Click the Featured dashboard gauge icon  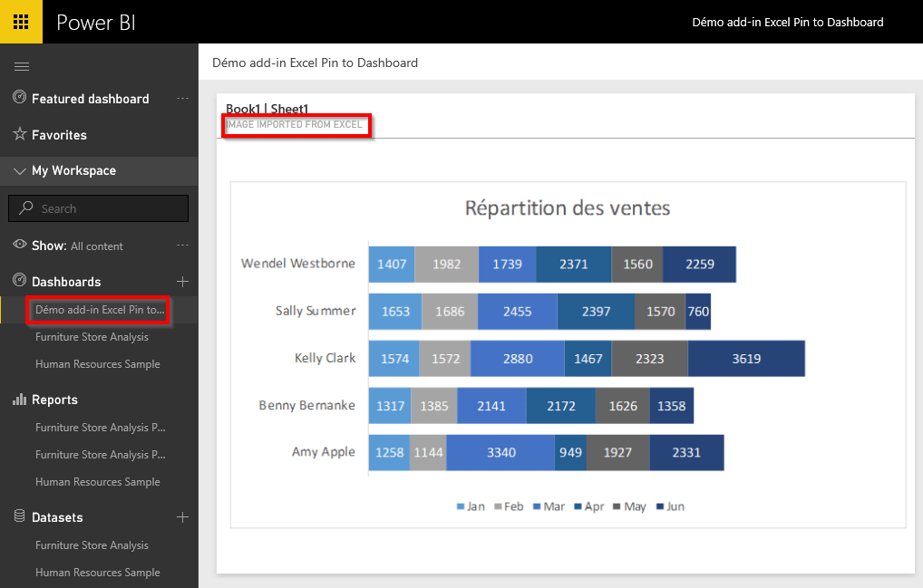[x=19, y=98]
